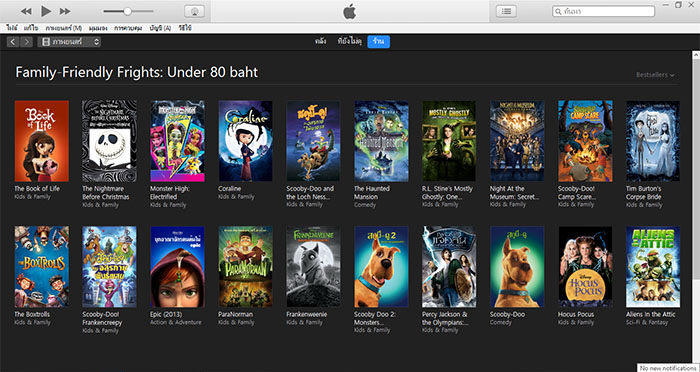Click 'Sci-Fi & Fantasy' genre under Aliens
Viewport: 700px width, 372px height.
coord(647,322)
